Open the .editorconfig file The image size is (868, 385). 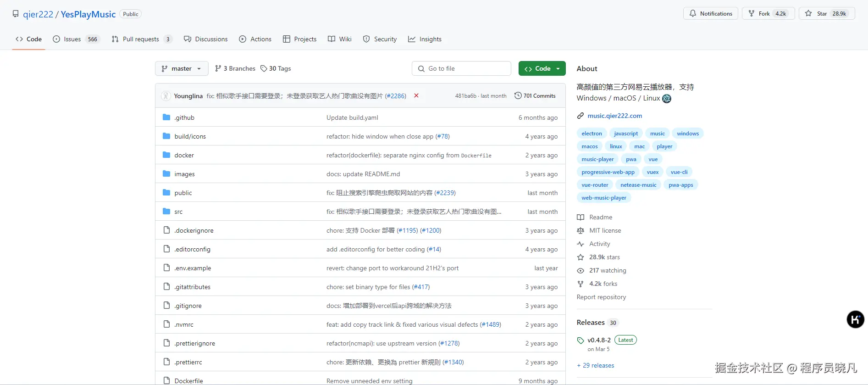pos(192,249)
